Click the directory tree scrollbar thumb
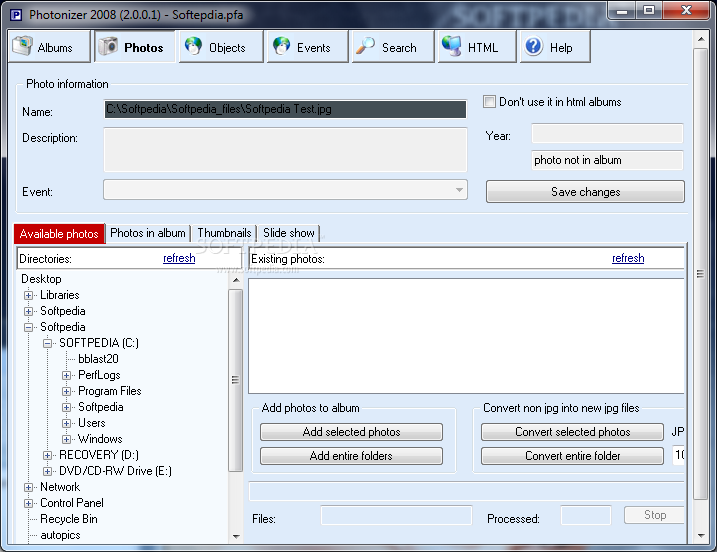This screenshot has height=552, width=717. click(235, 380)
